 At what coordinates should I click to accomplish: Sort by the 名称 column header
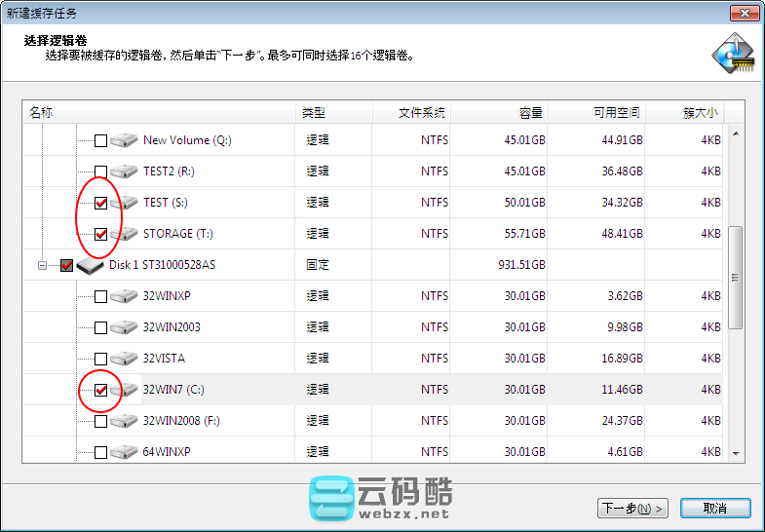(158, 113)
